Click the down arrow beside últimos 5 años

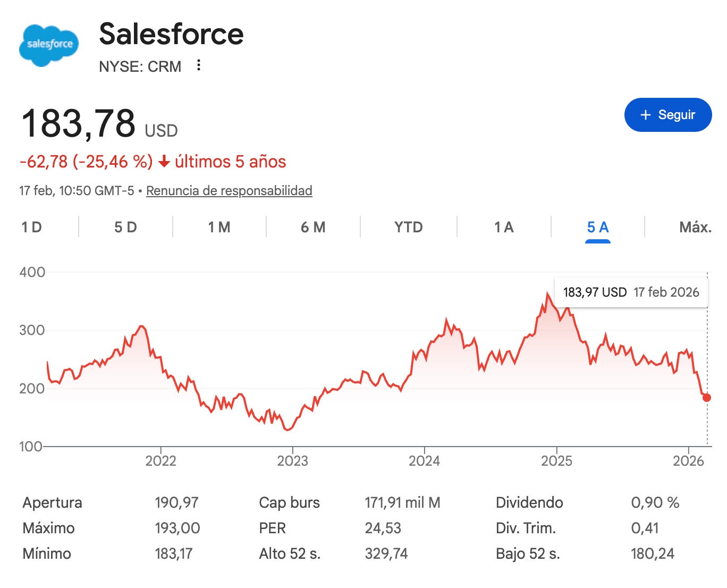(x=164, y=162)
